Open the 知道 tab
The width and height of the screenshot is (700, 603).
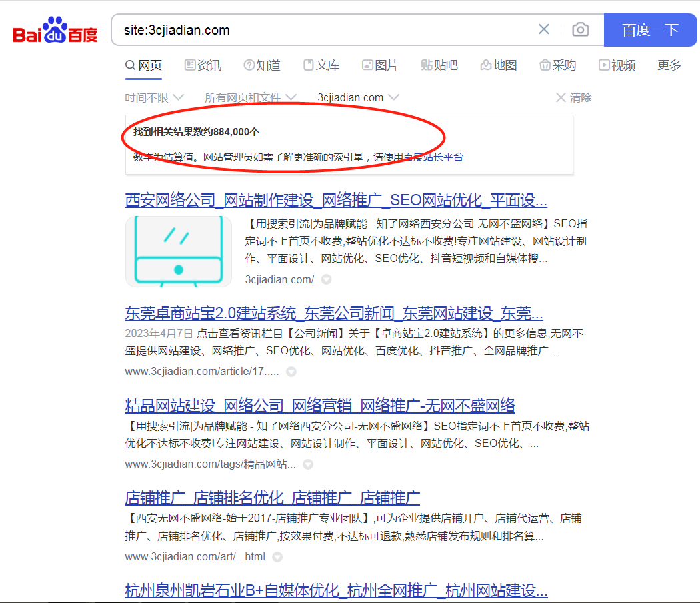(x=262, y=65)
